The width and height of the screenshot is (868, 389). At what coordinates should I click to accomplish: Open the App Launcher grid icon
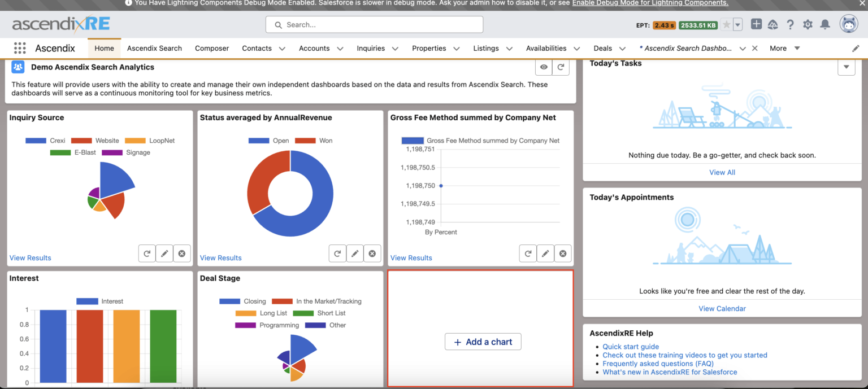[20, 48]
